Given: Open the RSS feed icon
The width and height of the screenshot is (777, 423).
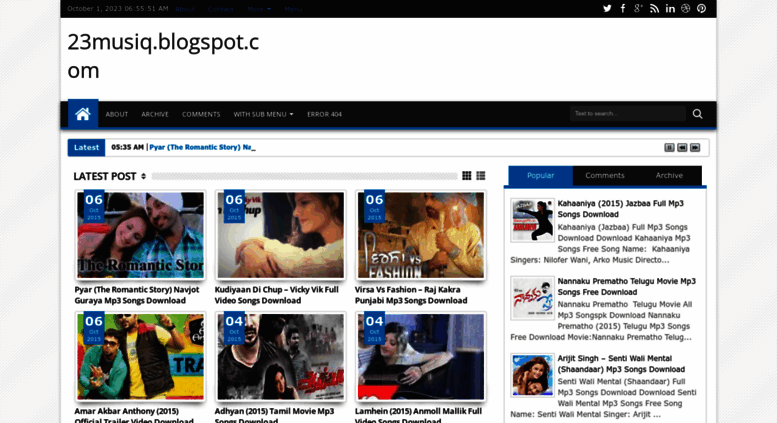Looking at the screenshot, I should (654, 8).
